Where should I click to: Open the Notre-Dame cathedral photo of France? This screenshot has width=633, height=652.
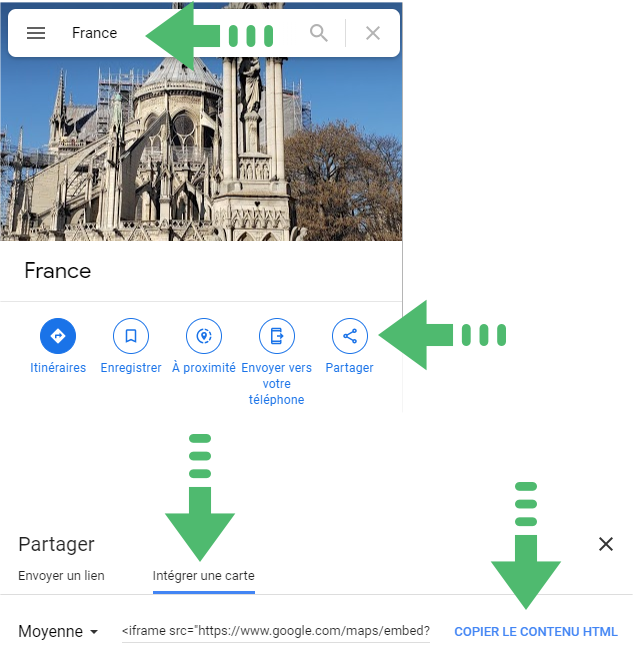tap(201, 148)
